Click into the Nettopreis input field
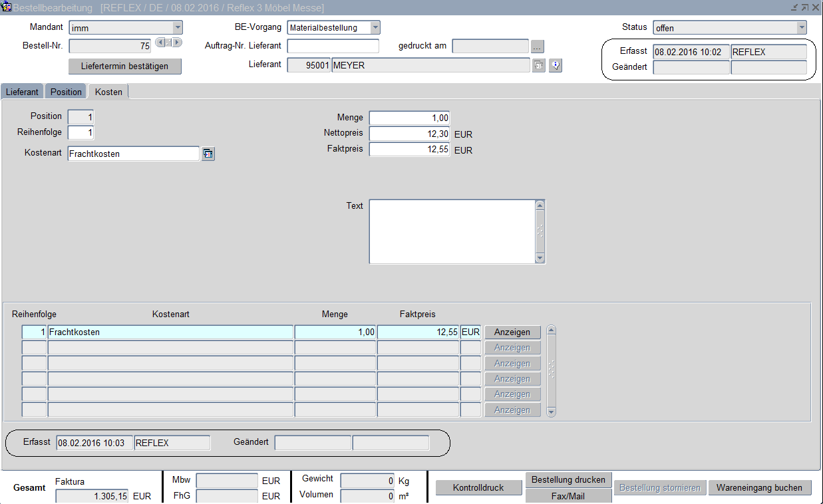 [x=409, y=134]
